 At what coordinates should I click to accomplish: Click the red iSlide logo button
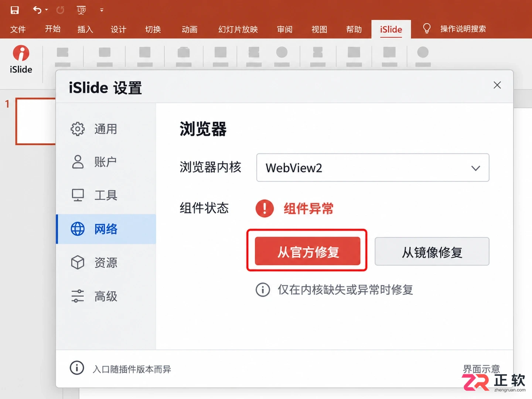point(21,59)
